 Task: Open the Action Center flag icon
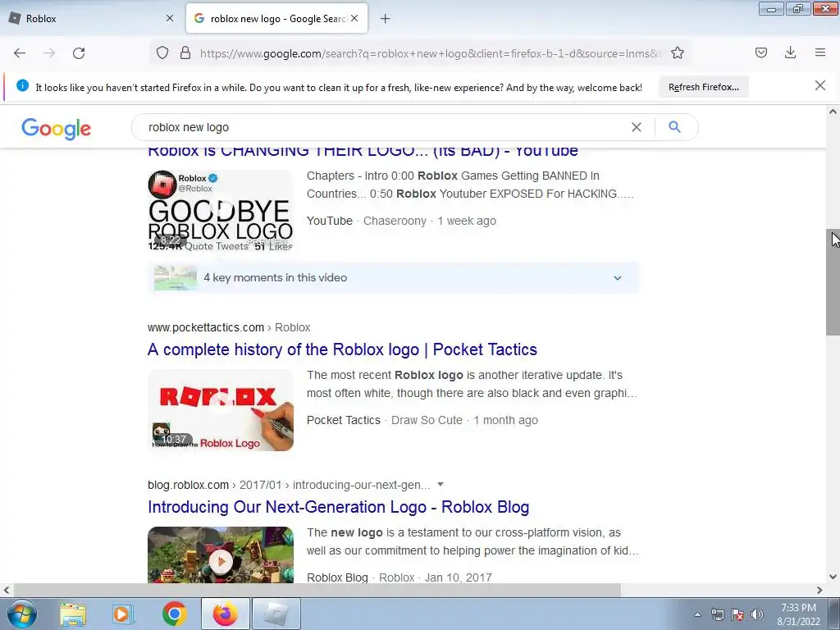pos(737,614)
